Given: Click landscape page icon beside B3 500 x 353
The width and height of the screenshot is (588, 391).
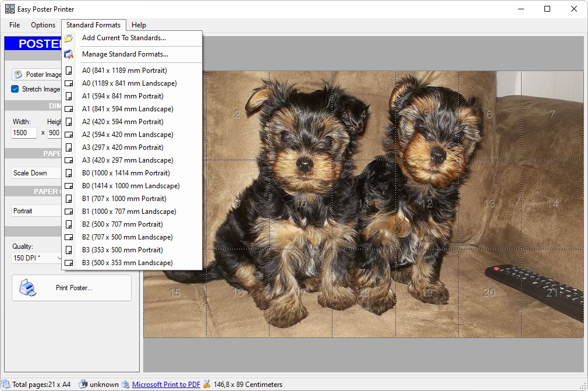Looking at the screenshot, I should (69, 263).
